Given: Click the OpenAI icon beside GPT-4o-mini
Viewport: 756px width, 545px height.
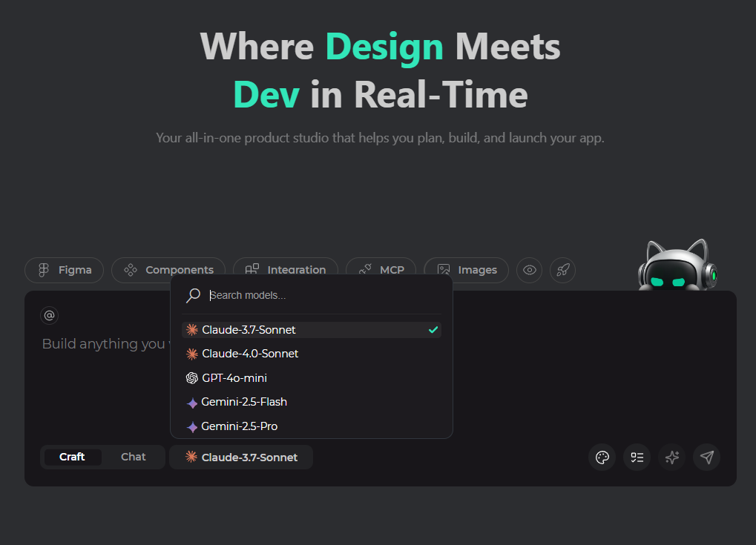Looking at the screenshot, I should coord(192,377).
